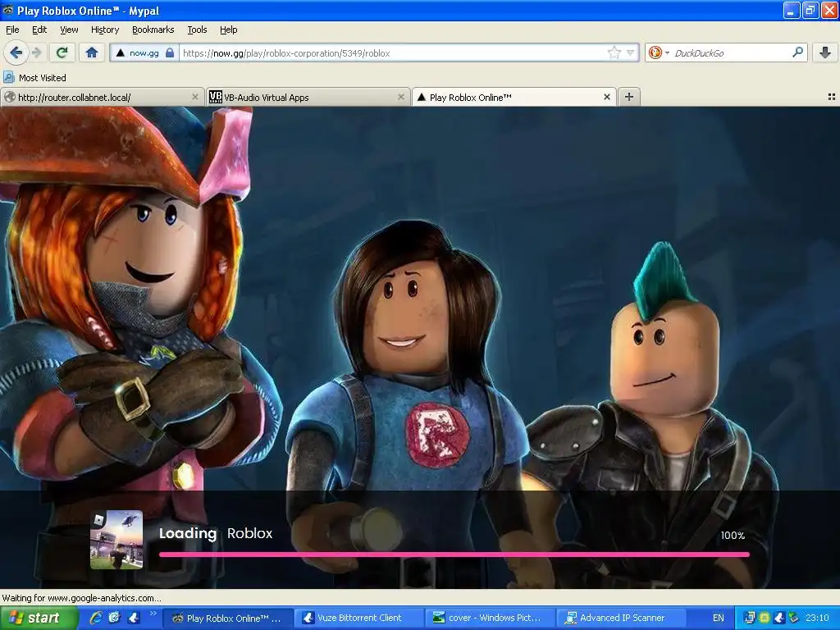Open the home page
Viewport: 840px width, 630px height.
point(92,52)
